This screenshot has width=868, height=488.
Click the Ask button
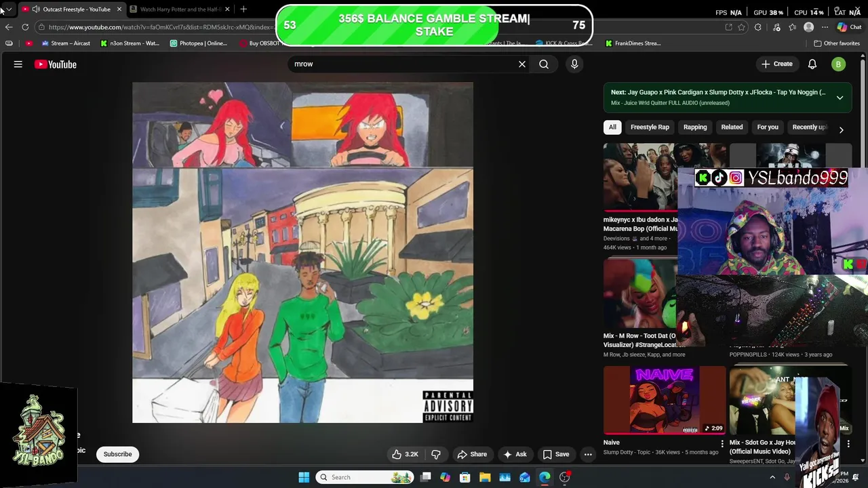(x=515, y=454)
